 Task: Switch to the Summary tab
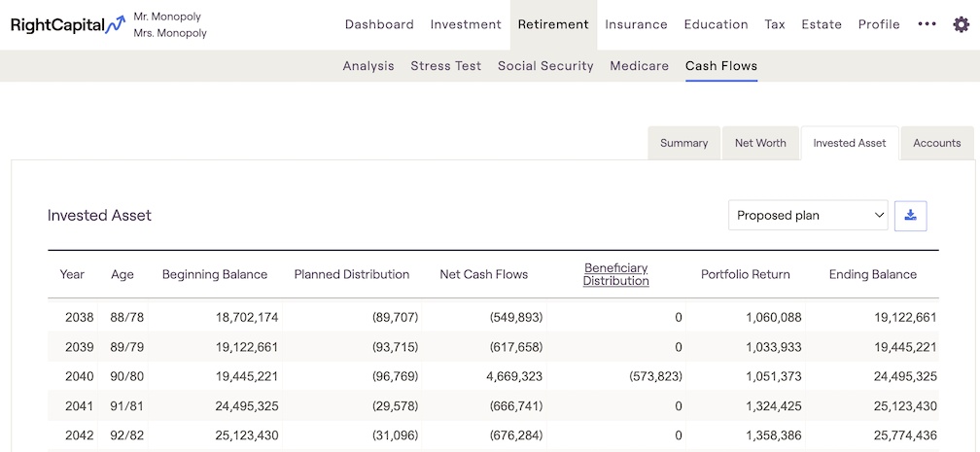tap(683, 143)
